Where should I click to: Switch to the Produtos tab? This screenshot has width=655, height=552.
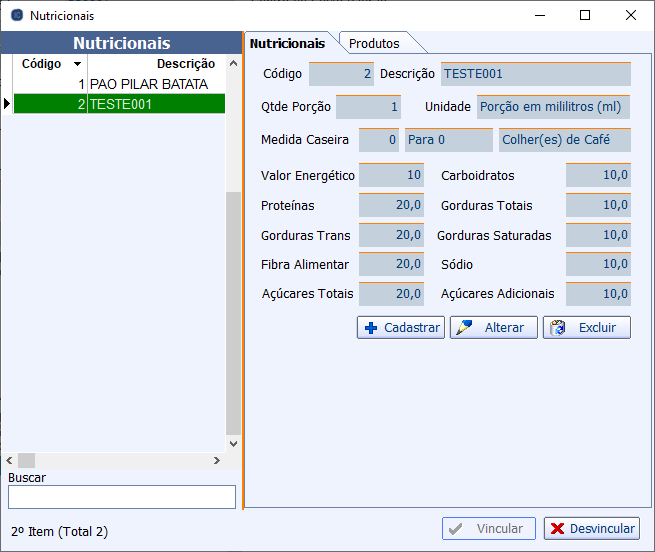pos(374,43)
